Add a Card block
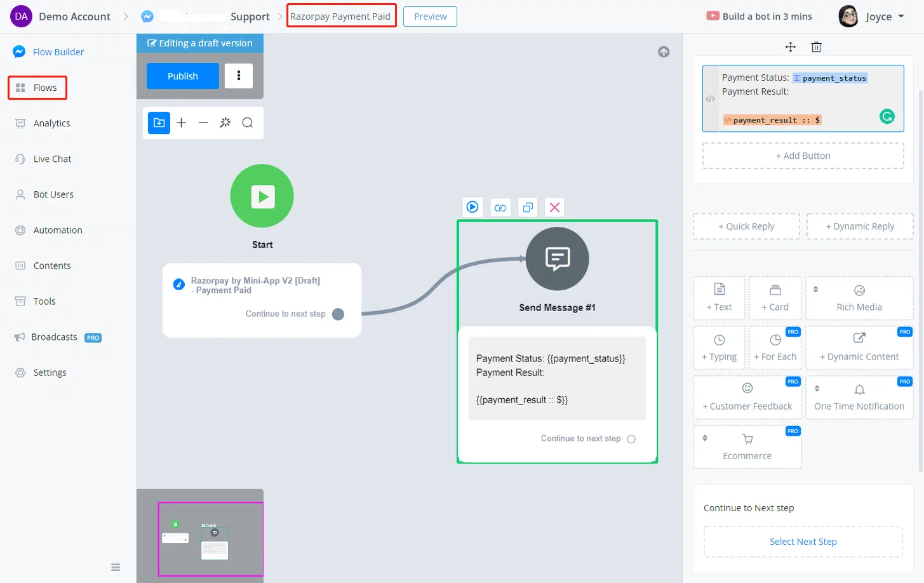Viewport: 924px width, 583px height. pyautogui.click(x=775, y=298)
